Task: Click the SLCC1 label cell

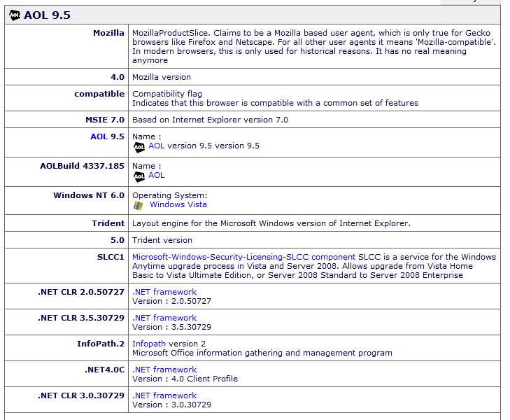Action: [x=66, y=266]
